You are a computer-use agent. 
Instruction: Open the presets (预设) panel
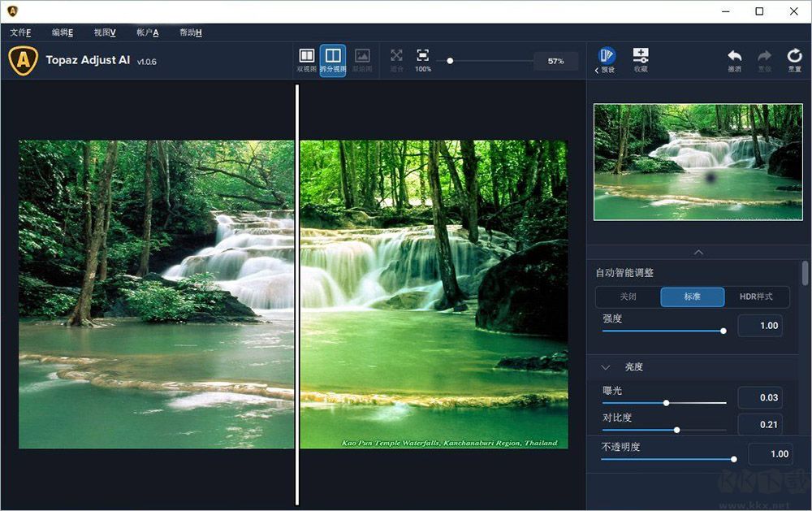607,59
